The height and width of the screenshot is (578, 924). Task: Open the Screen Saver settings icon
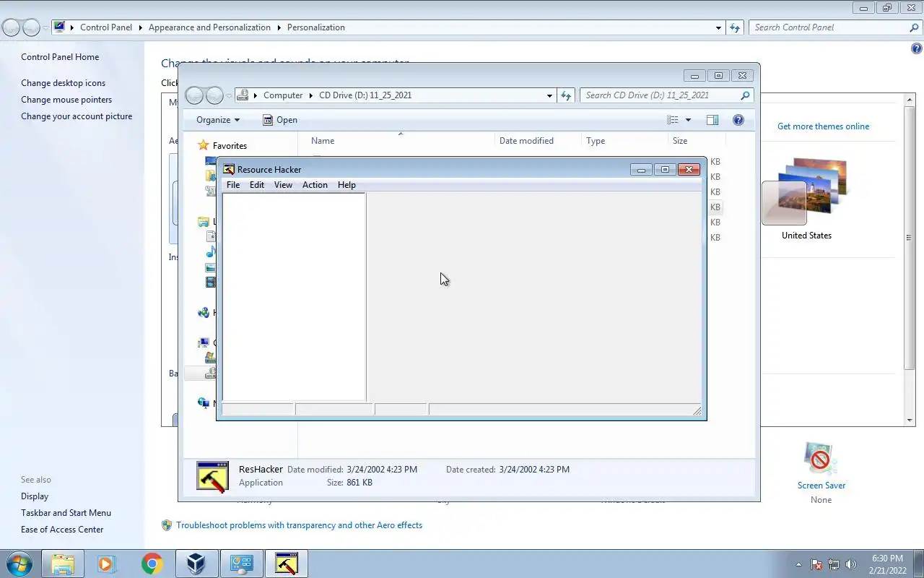coord(821,458)
